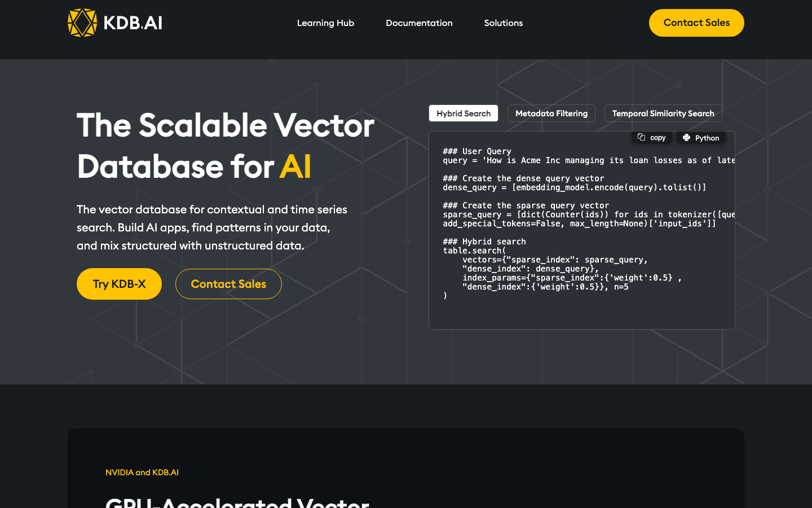The width and height of the screenshot is (812, 508).
Task: Click the outlined Contact Sales hero button
Action: pyautogui.click(x=228, y=284)
